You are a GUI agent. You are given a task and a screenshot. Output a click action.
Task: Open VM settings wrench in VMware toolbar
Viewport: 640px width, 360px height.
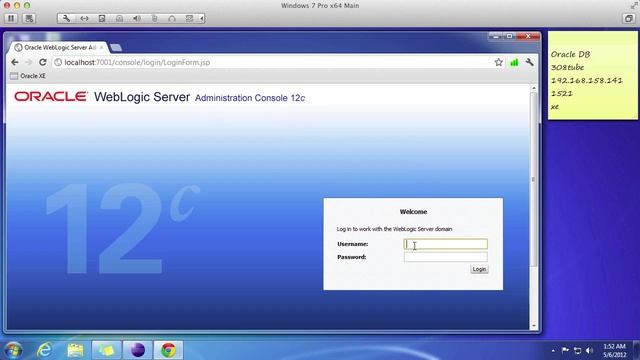[x=66, y=18]
